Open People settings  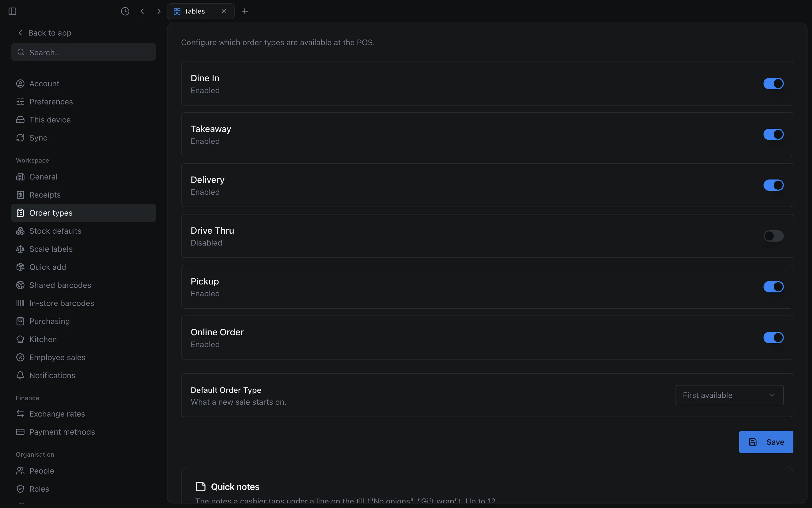pos(83,471)
